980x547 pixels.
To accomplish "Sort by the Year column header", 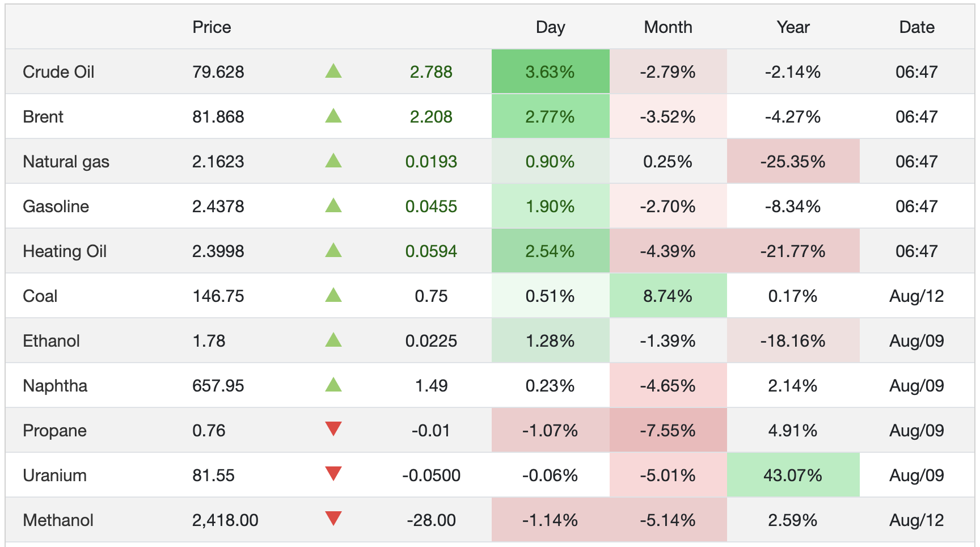I will pyautogui.click(x=793, y=27).
